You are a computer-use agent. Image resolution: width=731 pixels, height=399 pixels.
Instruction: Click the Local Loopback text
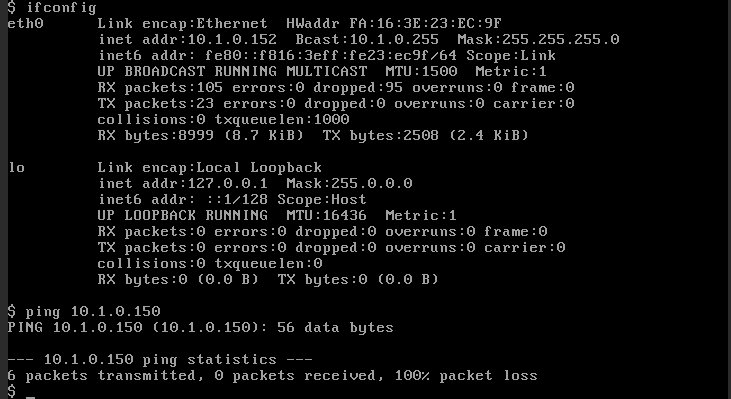259,167
